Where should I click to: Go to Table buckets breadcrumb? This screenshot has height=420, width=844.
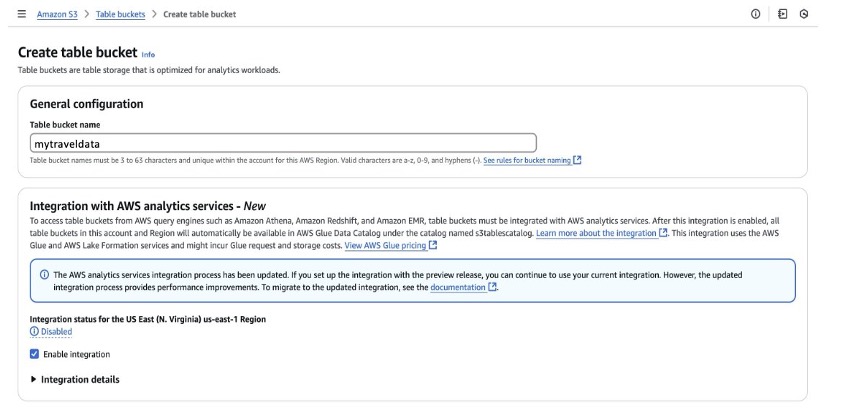(121, 15)
